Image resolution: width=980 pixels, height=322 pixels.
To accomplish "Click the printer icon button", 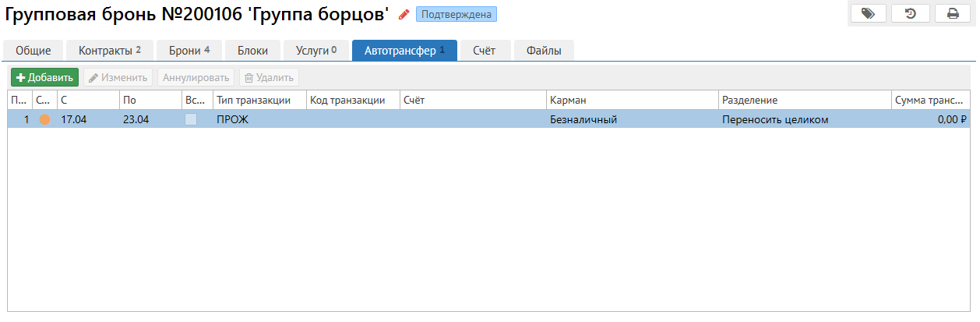I will [x=952, y=13].
